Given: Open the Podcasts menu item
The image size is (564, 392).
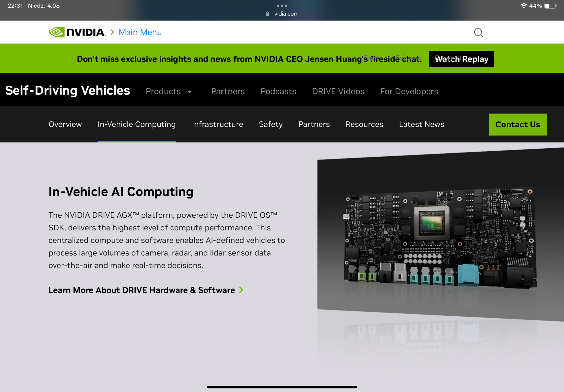Looking at the screenshot, I should [278, 91].
